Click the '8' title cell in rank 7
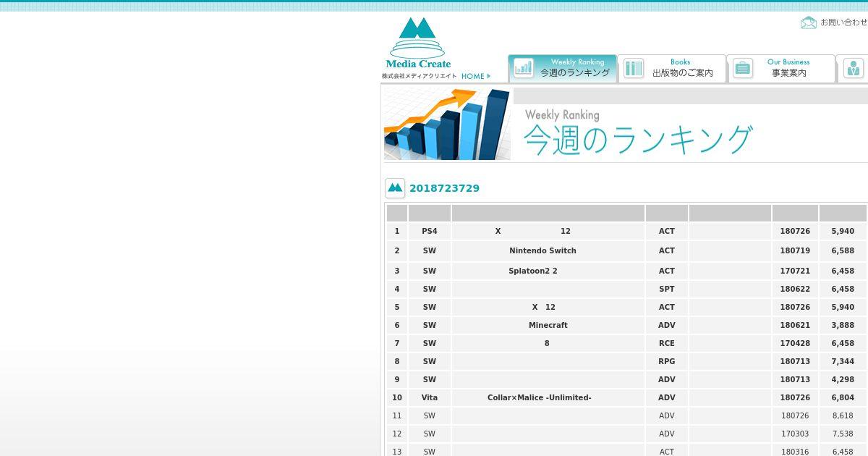Screen dimensions: 868x456 click(x=548, y=343)
